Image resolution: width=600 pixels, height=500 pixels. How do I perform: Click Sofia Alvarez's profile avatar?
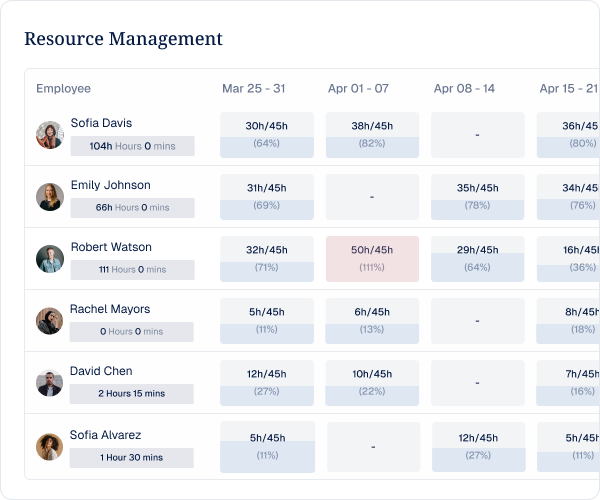(50, 447)
